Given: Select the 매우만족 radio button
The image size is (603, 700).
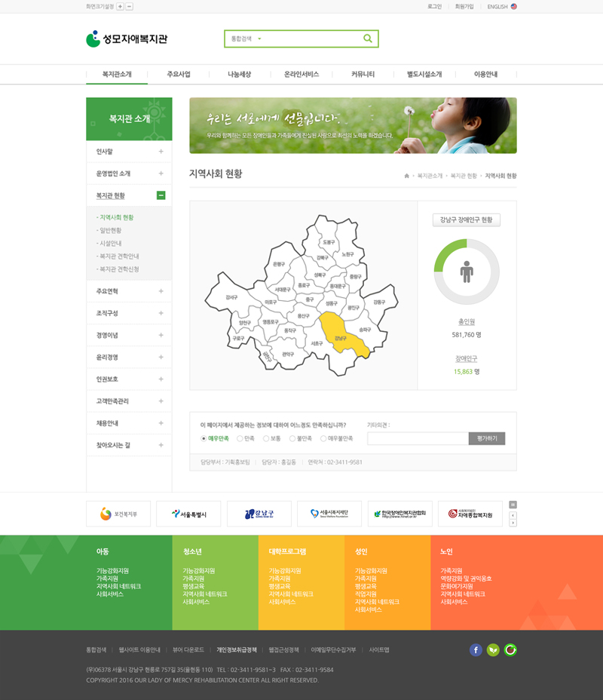Looking at the screenshot, I should point(204,438).
